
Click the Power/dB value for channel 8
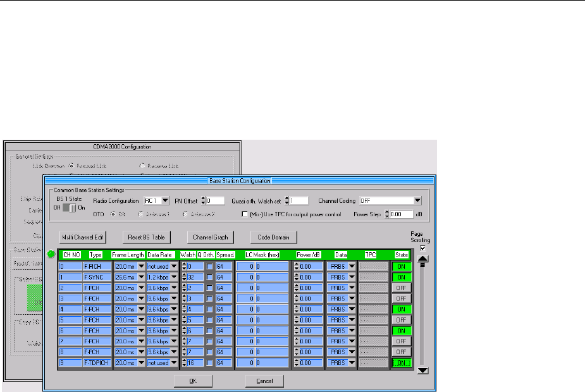pos(311,352)
